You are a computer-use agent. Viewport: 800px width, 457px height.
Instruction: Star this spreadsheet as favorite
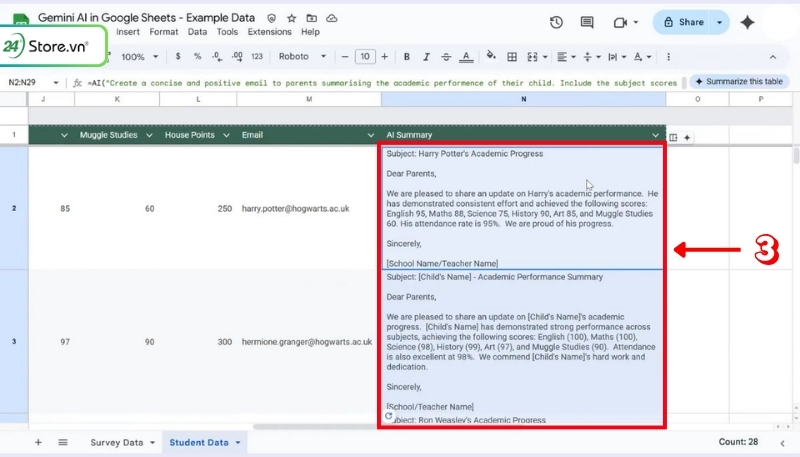[x=291, y=19]
